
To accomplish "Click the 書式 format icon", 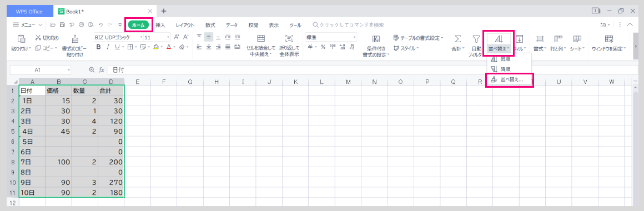I will tap(540, 38).
